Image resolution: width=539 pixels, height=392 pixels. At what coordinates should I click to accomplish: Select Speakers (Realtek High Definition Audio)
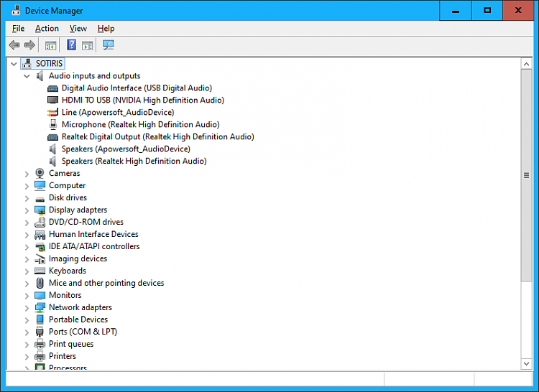pyautogui.click(x=134, y=161)
